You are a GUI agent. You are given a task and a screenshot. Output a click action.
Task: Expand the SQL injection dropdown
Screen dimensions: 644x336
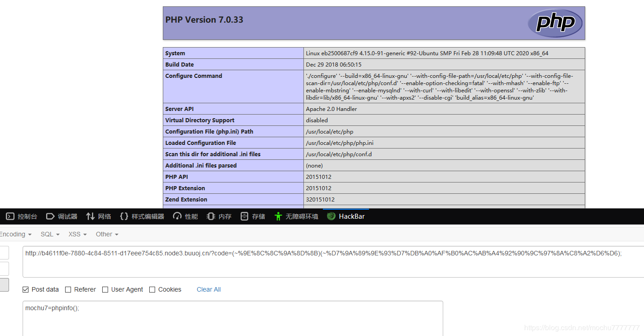click(49, 234)
